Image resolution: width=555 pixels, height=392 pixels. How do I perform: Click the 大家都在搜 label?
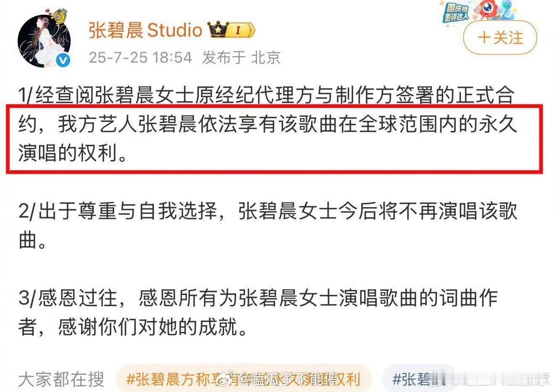click(61, 379)
